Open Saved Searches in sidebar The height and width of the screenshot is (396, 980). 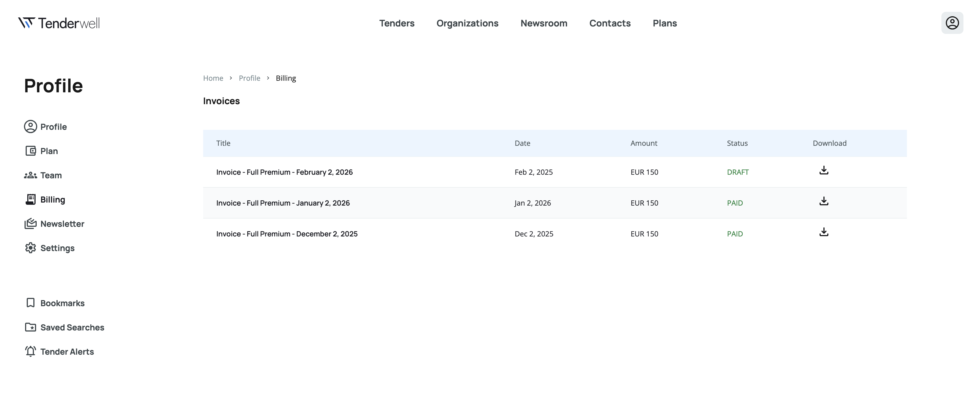[x=72, y=328]
